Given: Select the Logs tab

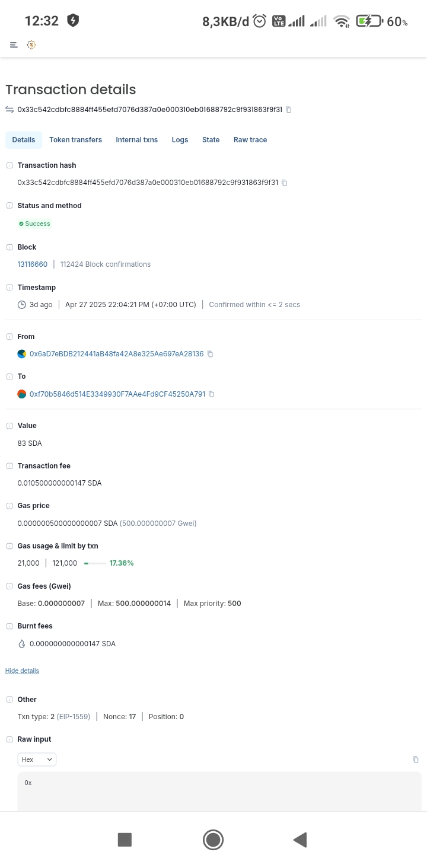Looking at the screenshot, I should (x=180, y=140).
